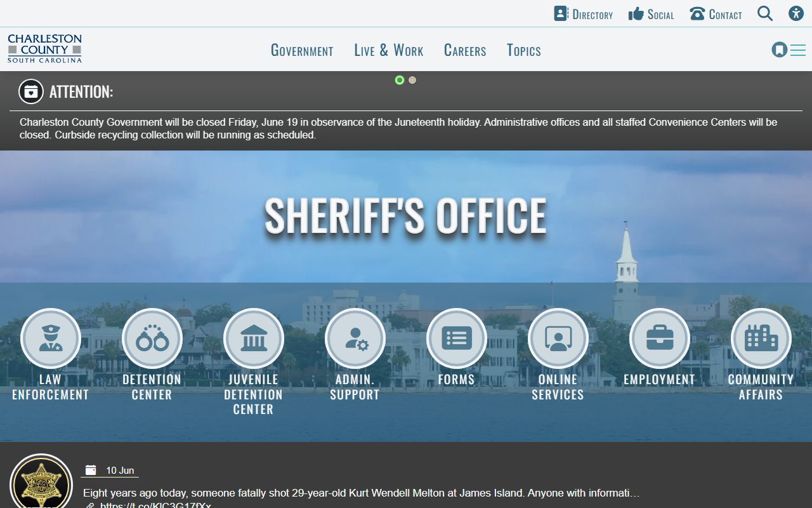Open the search magnifier icon
This screenshot has height=508, width=812.
click(x=765, y=13)
